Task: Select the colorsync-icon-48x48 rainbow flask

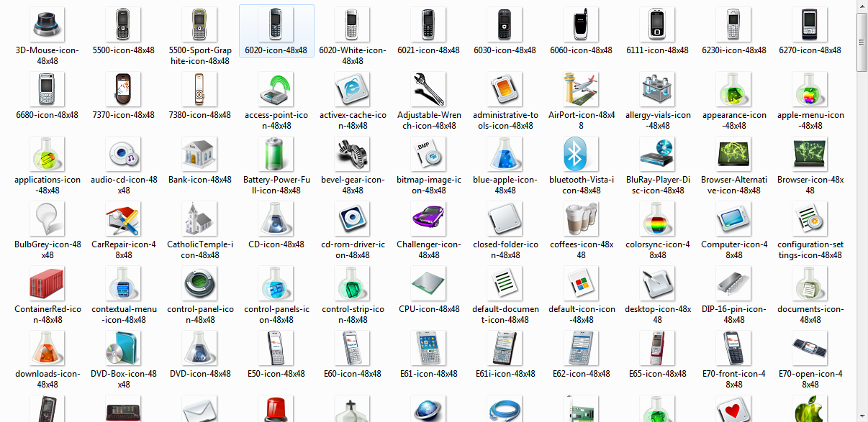Action: click(658, 219)
